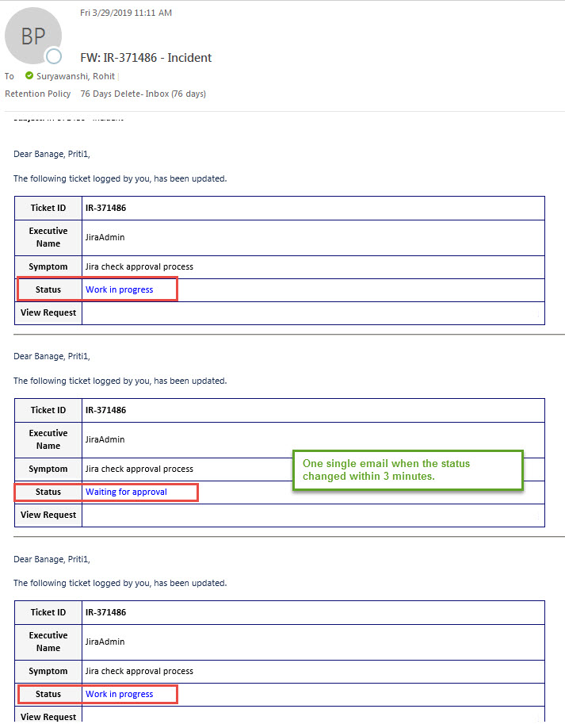Click View Request in Waiting for approval table
Screen dimensions: 565x728
(48, 515)
